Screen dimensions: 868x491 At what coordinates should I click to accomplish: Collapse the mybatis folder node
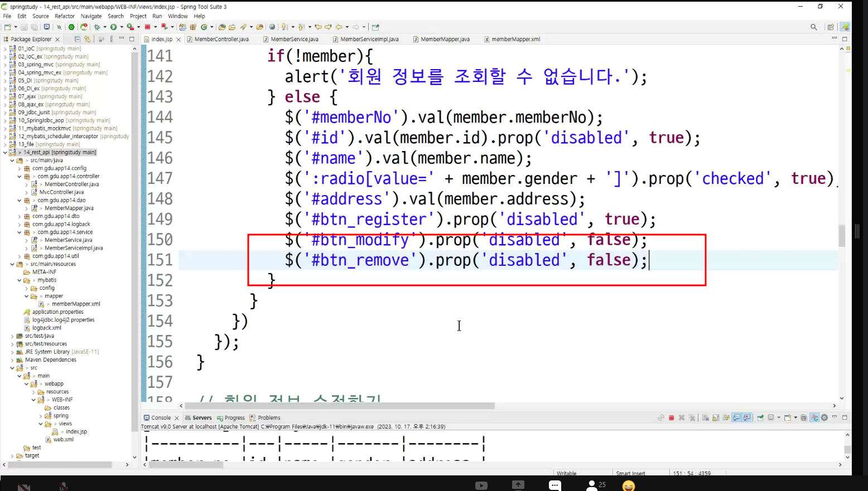20,280
